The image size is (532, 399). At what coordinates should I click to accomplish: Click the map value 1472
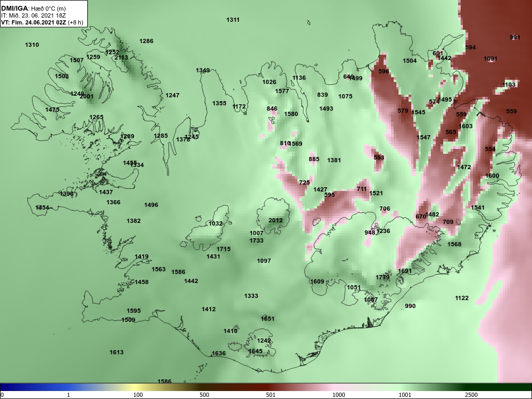click(x=464, y=167)
